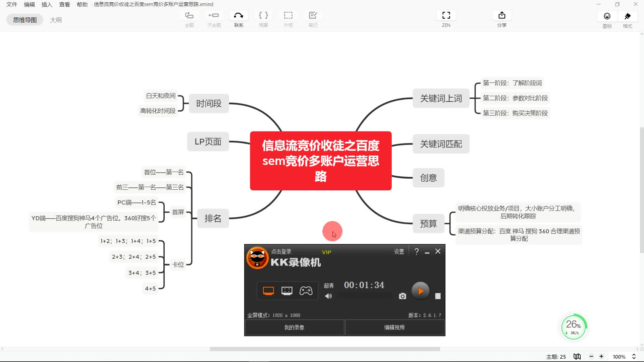Select the 4+5 subtopic
Viewport: 644px width, 362px height.
click(150, 289)
